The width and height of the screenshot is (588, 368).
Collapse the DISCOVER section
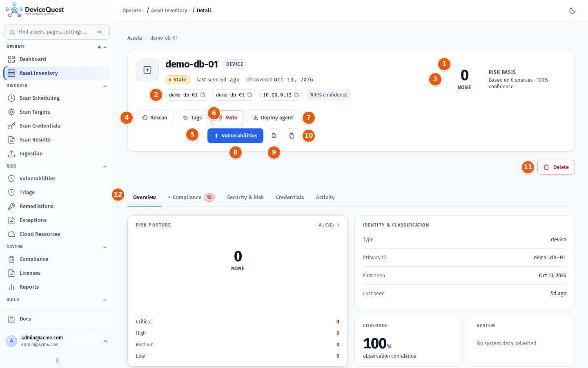point(105,86)
